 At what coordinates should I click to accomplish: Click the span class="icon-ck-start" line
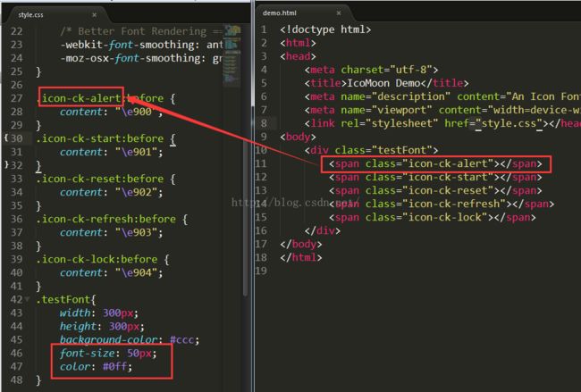[x=435, y=177]
